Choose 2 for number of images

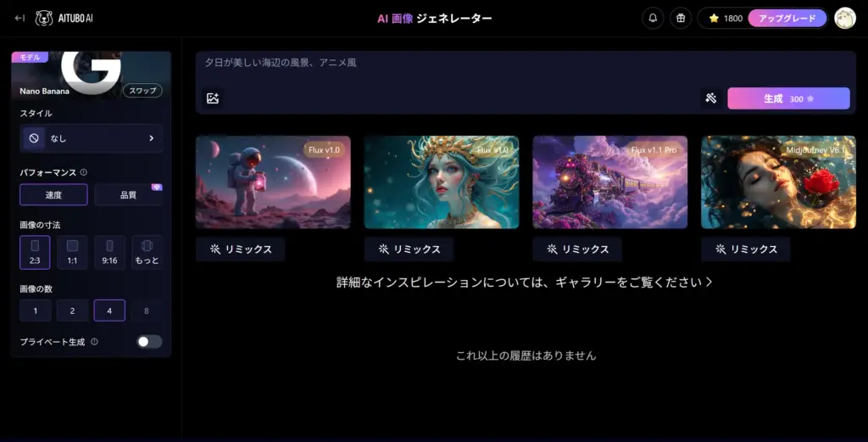(x=72, y=311)
